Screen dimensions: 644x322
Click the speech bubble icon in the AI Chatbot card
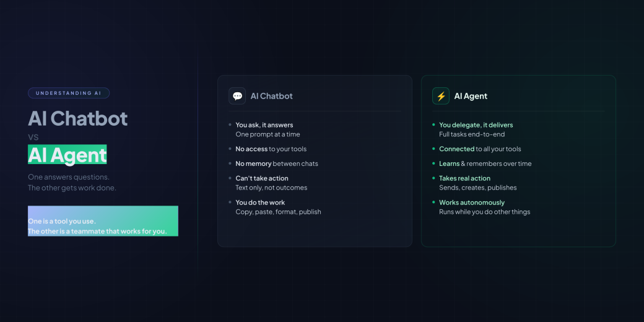pos(237,96)
